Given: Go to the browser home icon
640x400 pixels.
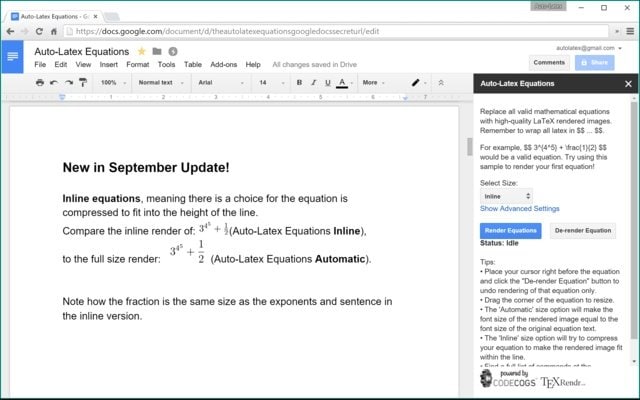Looking at the screenshot, I should (53, 31).
